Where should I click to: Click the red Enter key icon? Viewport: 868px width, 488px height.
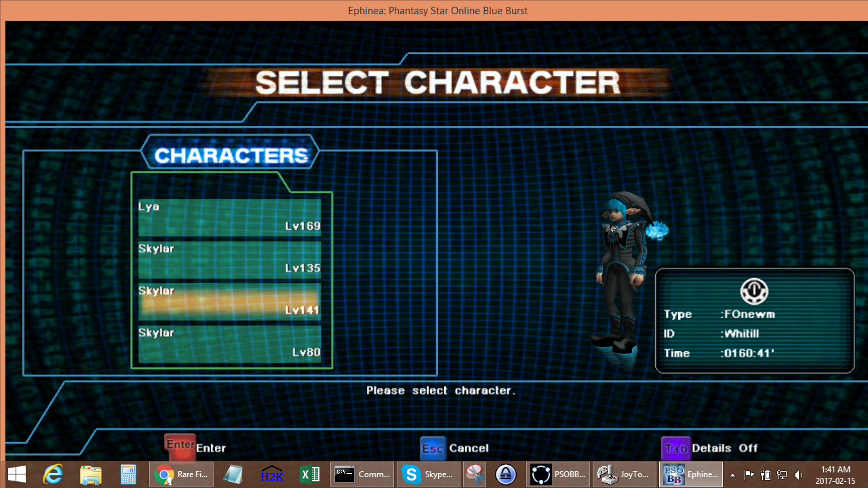pos(180,447)
